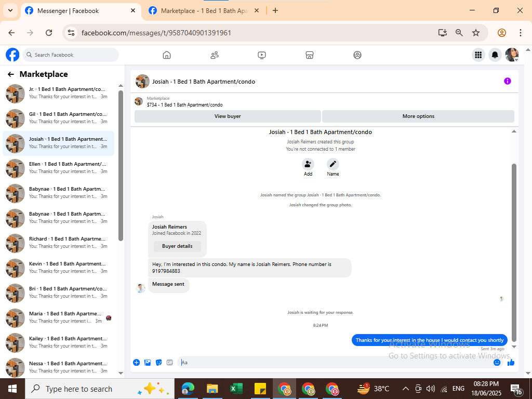Click the address bar URL
Screen dimensions: 532x399
pos(156,33)
